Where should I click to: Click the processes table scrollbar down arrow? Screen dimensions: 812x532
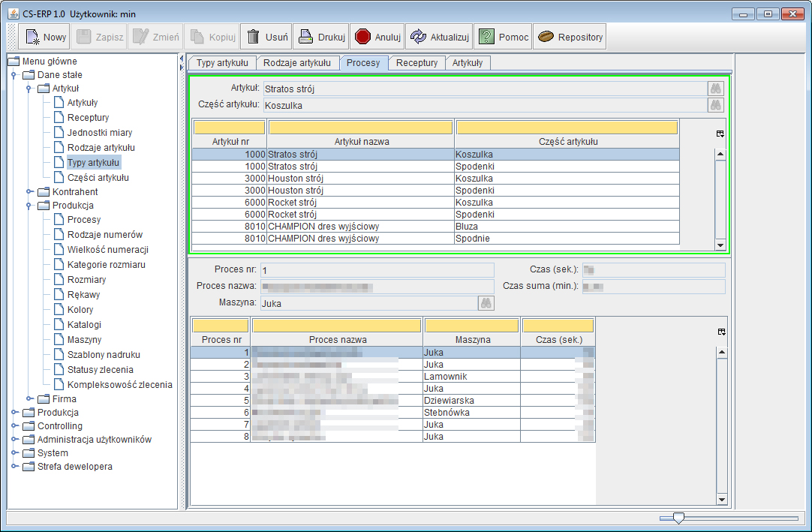[722, 500]
